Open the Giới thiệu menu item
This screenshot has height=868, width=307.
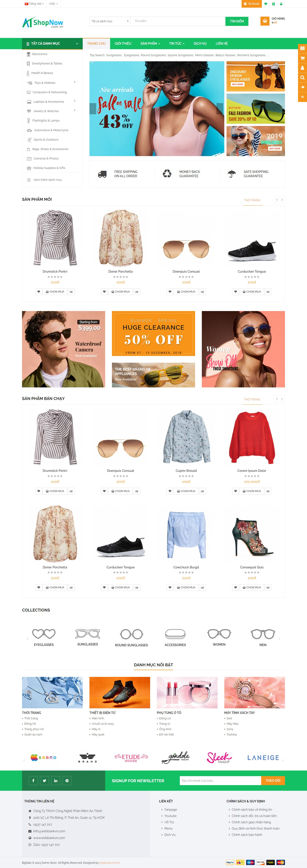[x=123, y=44]
